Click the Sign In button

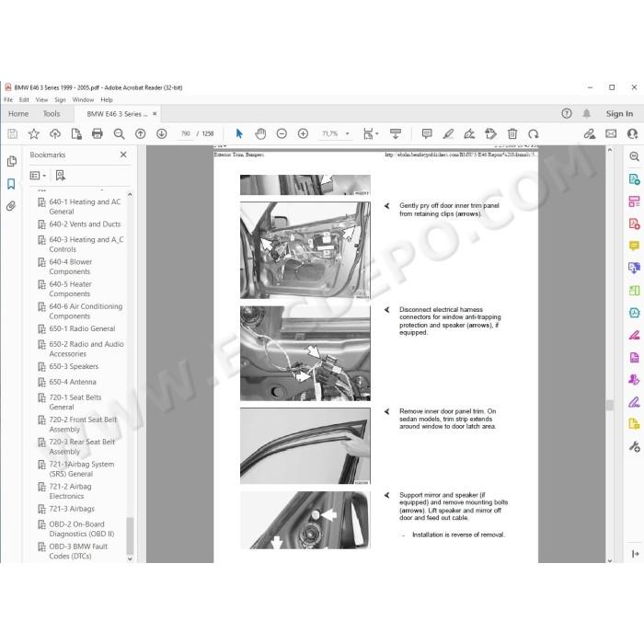[619, 114]
